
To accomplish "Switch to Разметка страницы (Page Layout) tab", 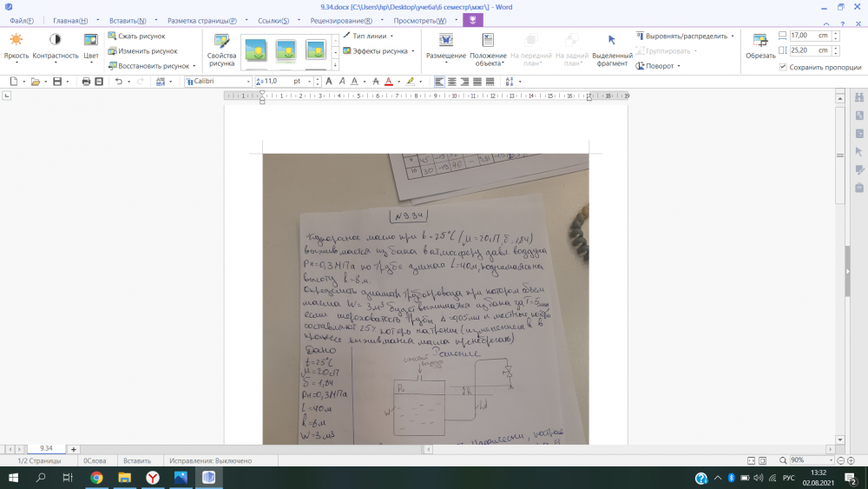I will pyautogui.click(x=202, y=21).
